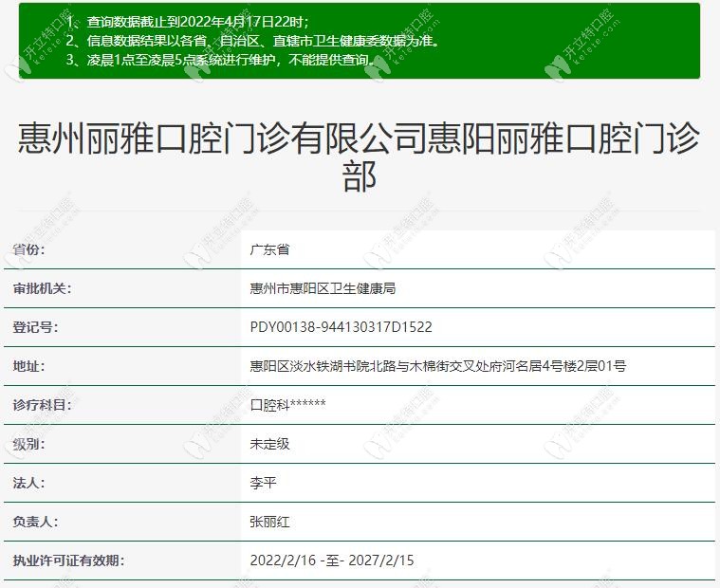Click the 负责人 label

(x=35, y=522)
